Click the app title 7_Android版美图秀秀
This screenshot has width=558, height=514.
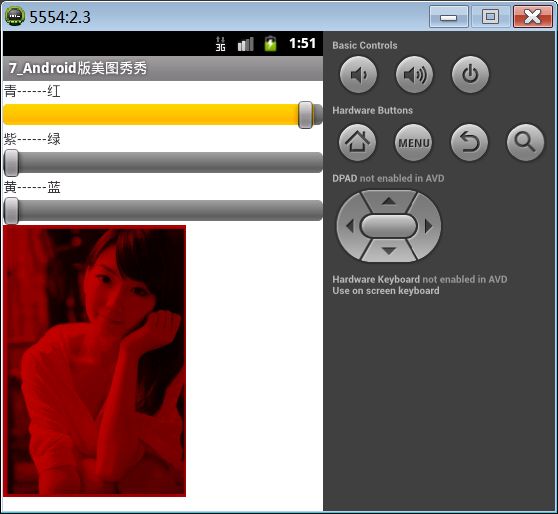(x=78, y=68)
